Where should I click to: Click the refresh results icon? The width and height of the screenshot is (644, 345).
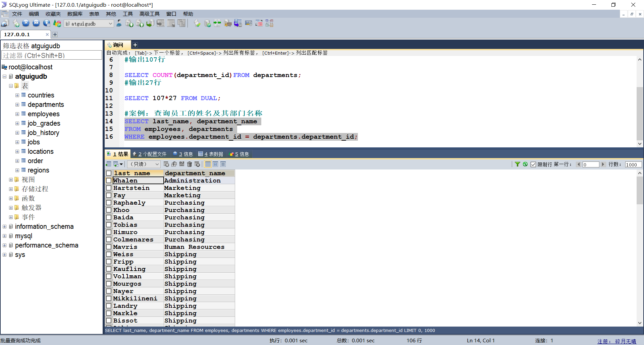[525, 164]
